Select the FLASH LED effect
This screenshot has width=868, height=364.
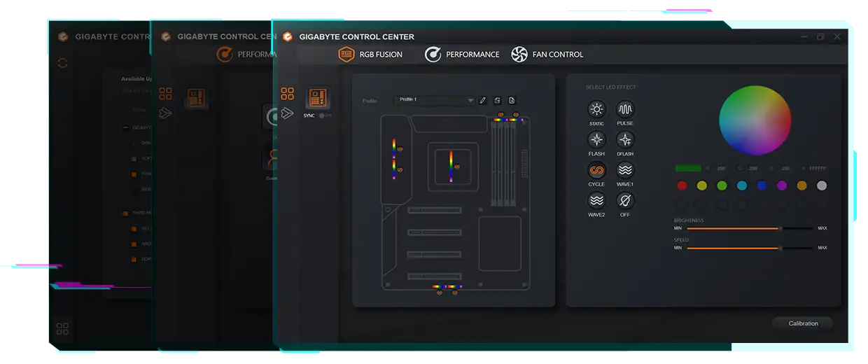(x=596, y=139)
